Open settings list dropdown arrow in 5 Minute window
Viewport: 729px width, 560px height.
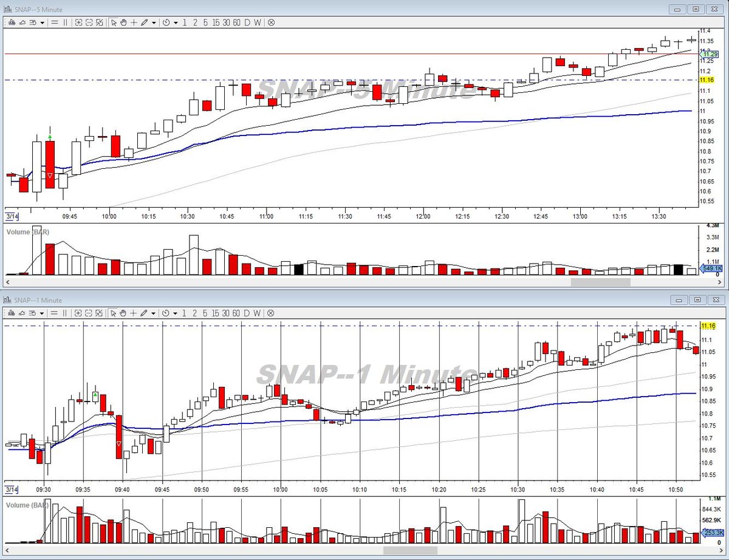pyautogui.click(x=42, y=22)
